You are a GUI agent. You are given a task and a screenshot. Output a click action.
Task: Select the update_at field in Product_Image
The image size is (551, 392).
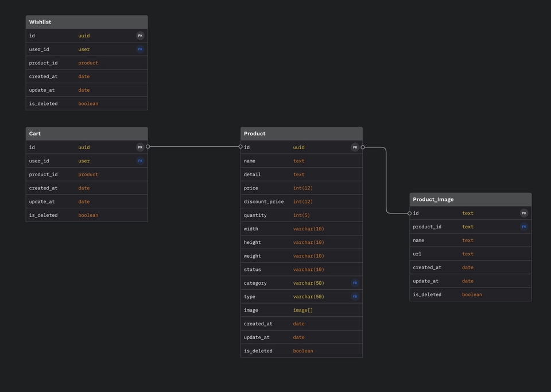[471, 281]
